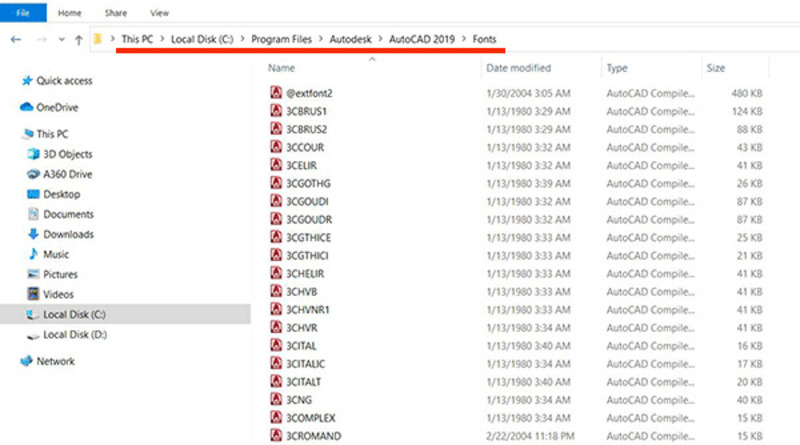800x445 pixels.
Task: Go up one folder level arrow
Action: [x=79, y=40]
